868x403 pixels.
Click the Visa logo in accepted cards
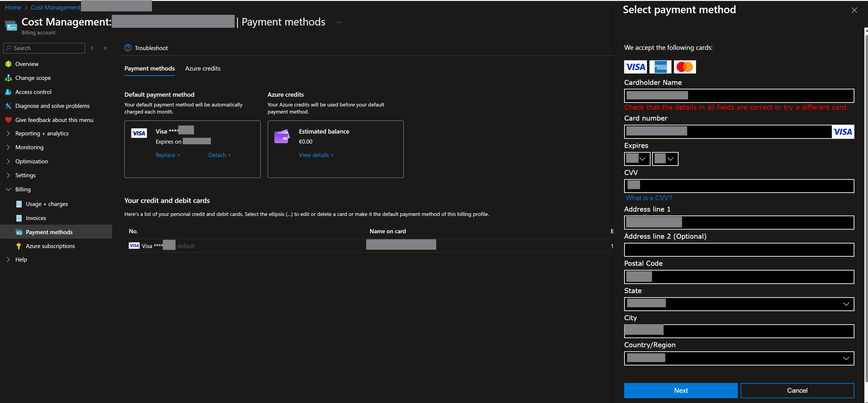(x=636, y=67)
